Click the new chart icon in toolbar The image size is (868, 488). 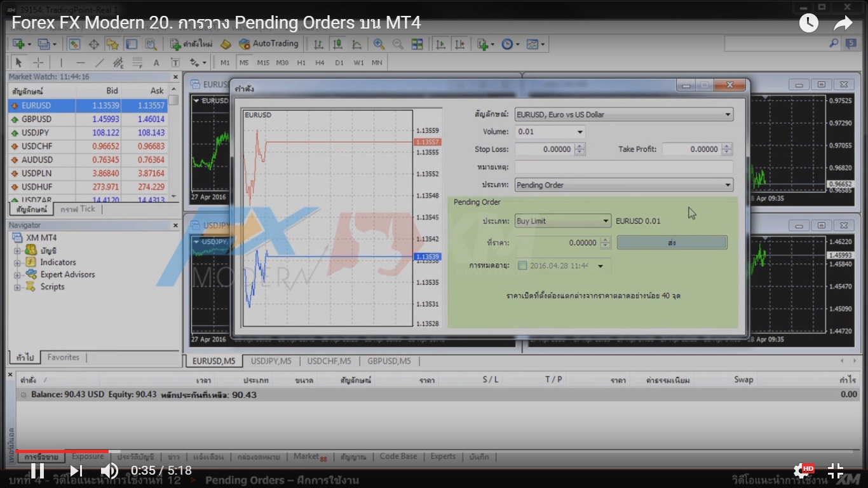click(x=18, y=44)
